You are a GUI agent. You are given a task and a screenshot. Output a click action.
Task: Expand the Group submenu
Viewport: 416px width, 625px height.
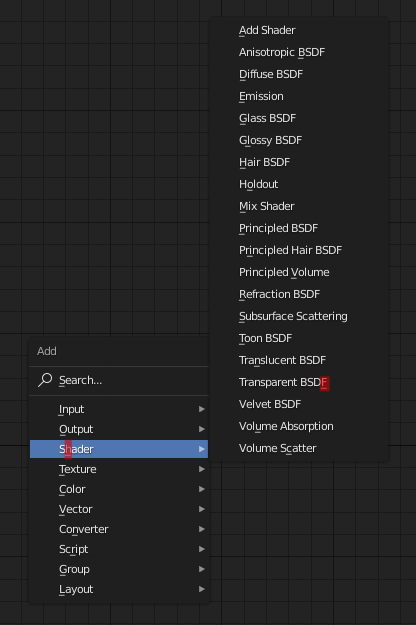tap(119, 569)
